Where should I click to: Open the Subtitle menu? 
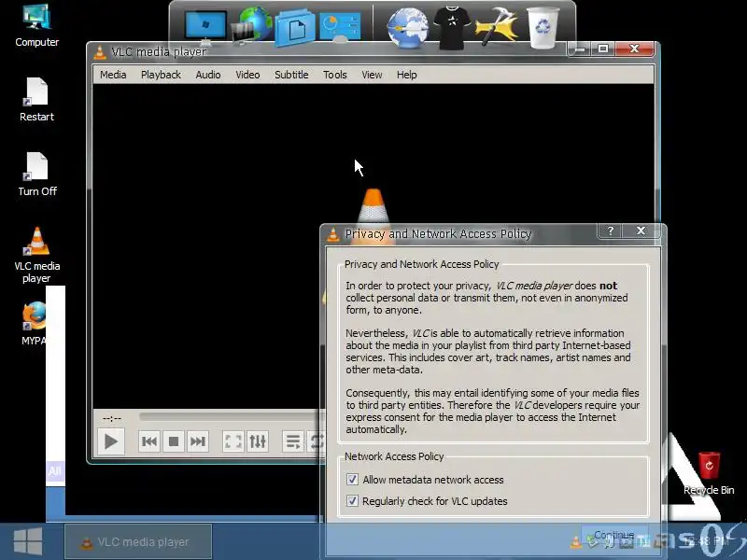291,75
